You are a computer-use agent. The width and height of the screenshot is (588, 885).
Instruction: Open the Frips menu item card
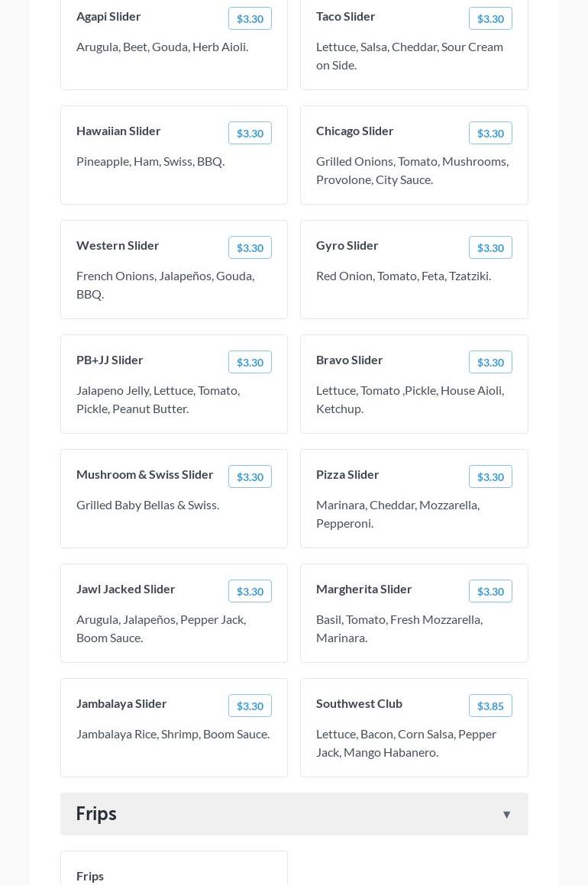[174, 870]
